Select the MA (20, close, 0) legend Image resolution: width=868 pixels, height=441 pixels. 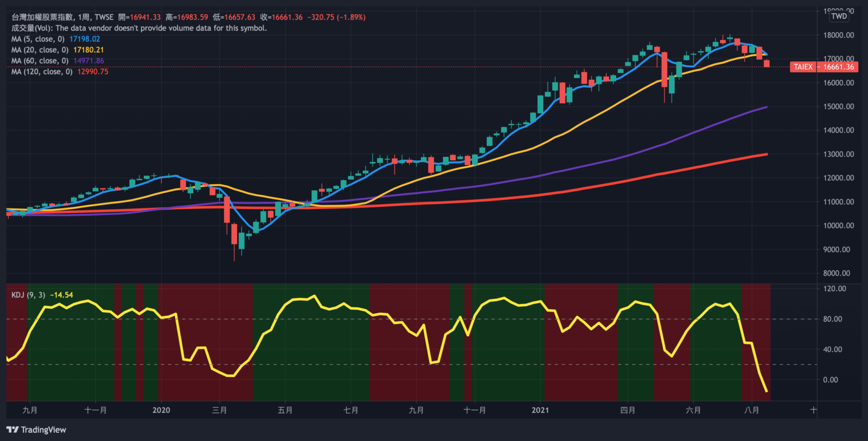(x=40, y=50)
